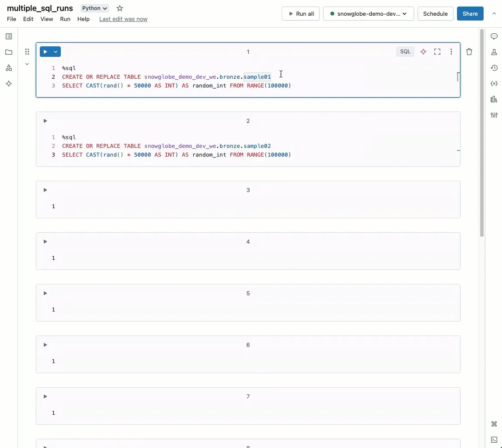Click the cell number 4 label
The image size is (502, 448).
click(x=248, y=242)
